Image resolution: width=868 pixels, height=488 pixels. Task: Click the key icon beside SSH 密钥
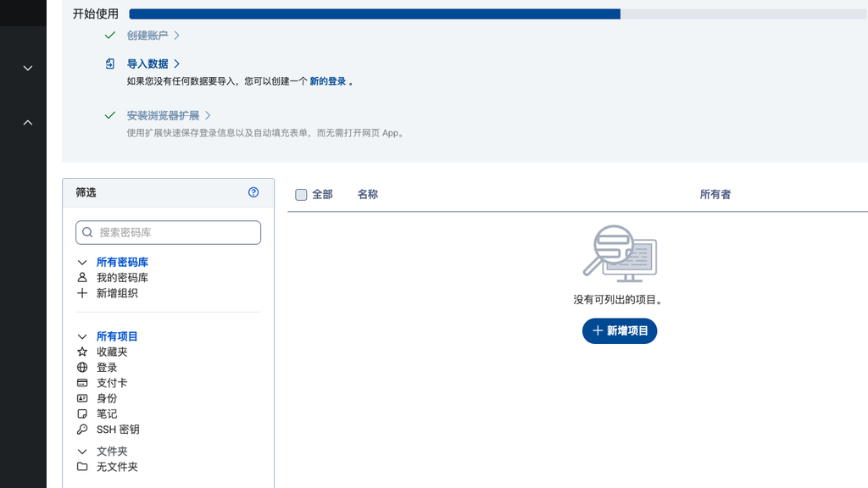[x=82, y=430]
